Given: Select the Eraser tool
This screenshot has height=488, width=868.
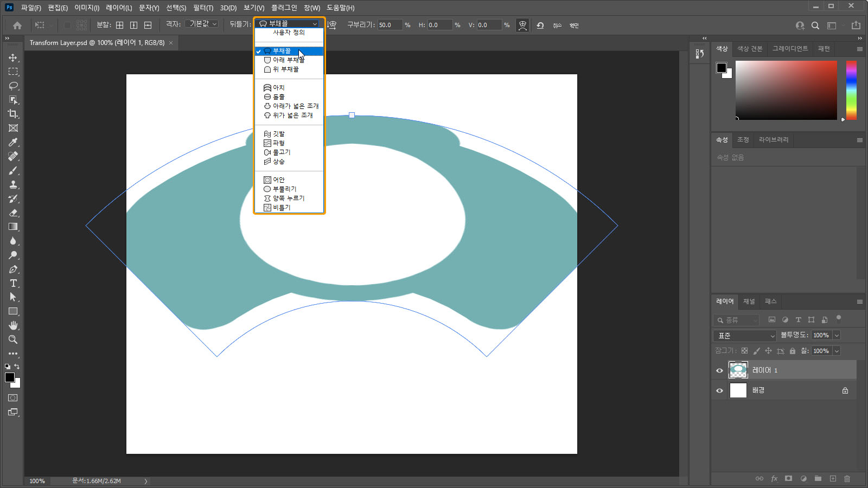Looking at the screenshot, I should coord(13,213).
